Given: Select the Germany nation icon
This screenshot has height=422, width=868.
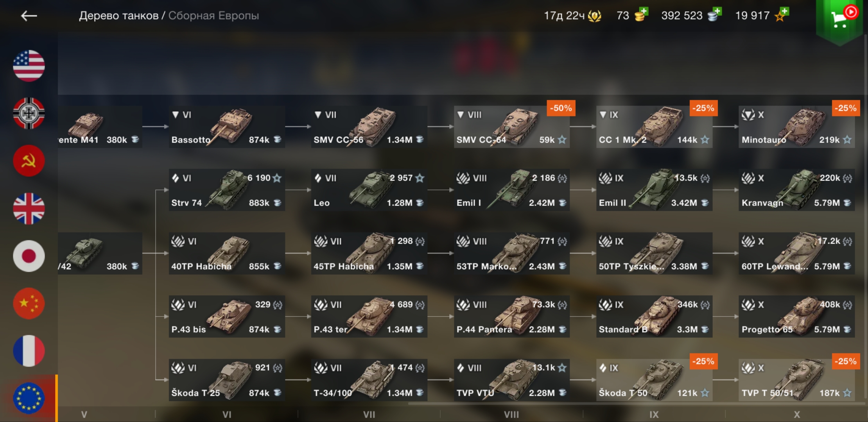Looking at the screenshot, I should pyautogui.click(x=29, y=113).
